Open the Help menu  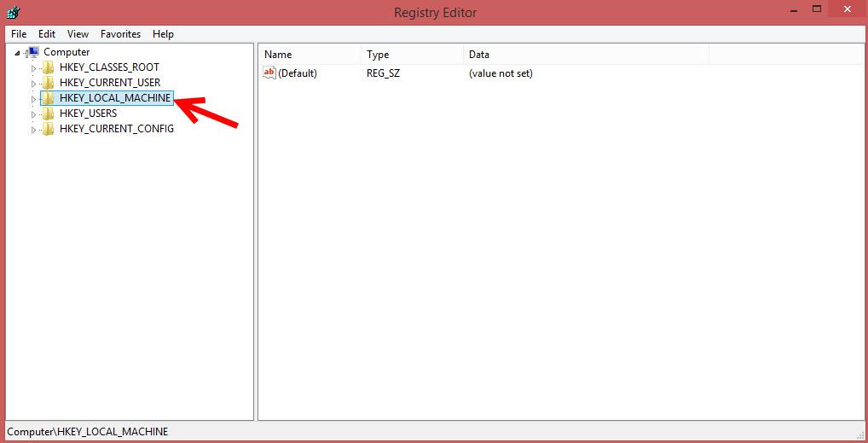click(164, 34)
